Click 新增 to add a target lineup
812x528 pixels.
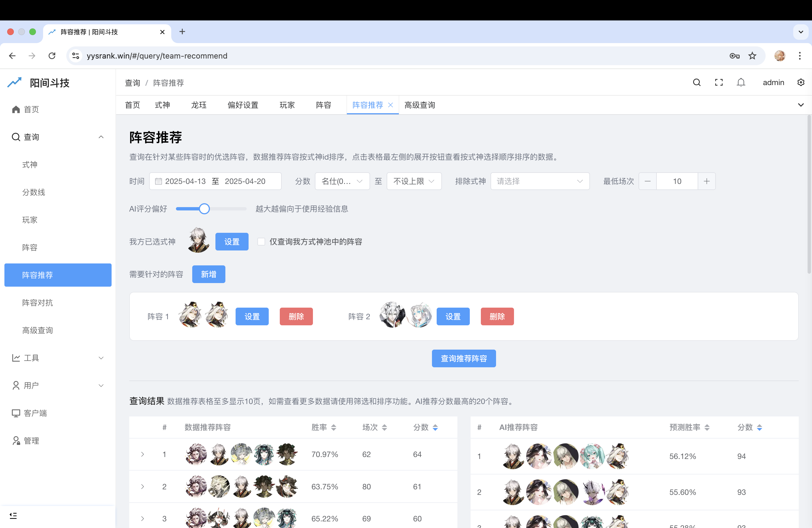click(x=209, y=274)
